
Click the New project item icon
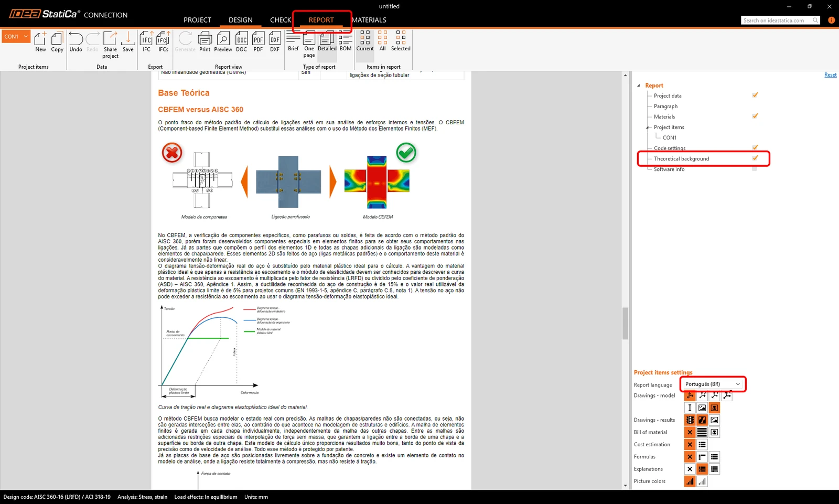click(40, 41)
